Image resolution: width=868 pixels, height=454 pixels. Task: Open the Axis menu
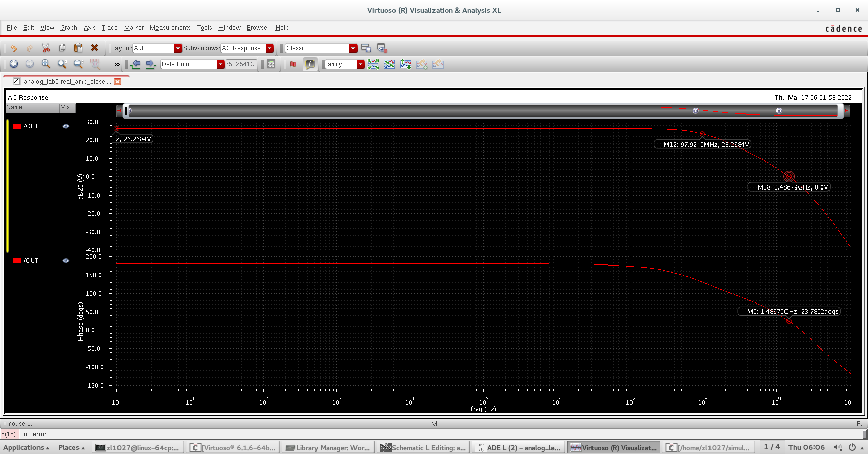(90, 28)
